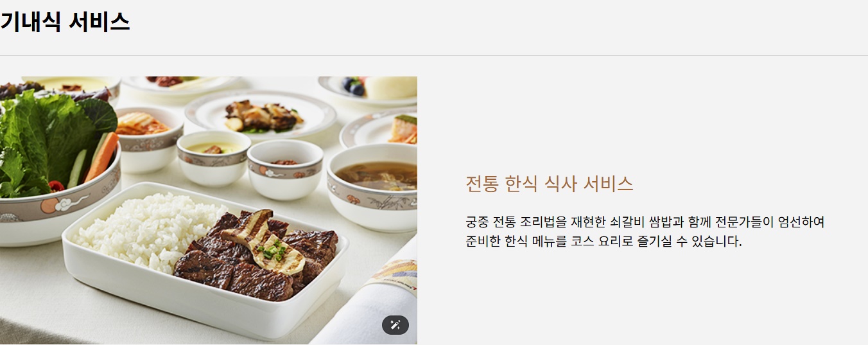
Task: Click the paragraph starting with '궁중 전통 조리법을'
Action: 645,233
